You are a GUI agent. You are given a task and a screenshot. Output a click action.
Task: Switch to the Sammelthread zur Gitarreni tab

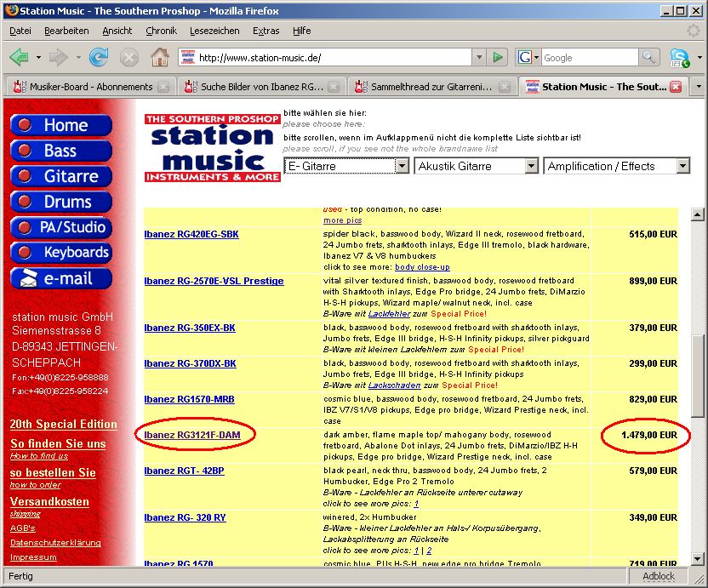(431, 87)
